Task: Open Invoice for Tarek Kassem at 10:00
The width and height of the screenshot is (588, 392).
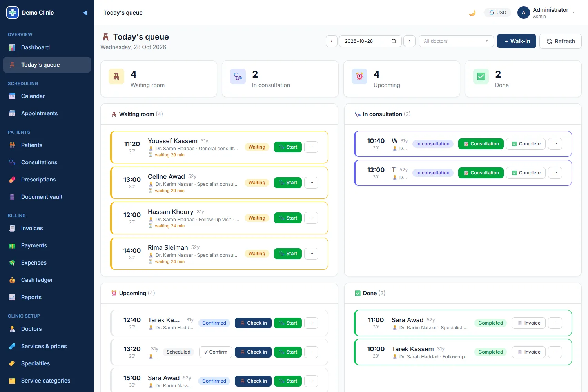Action: 528,352
